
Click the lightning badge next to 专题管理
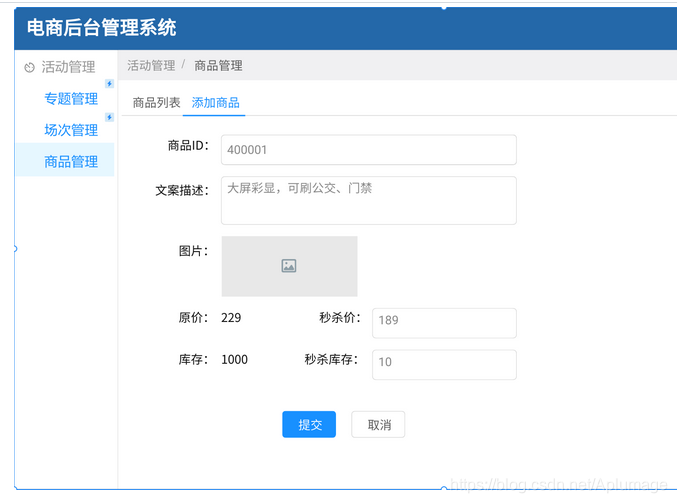[x=109, y=84]
